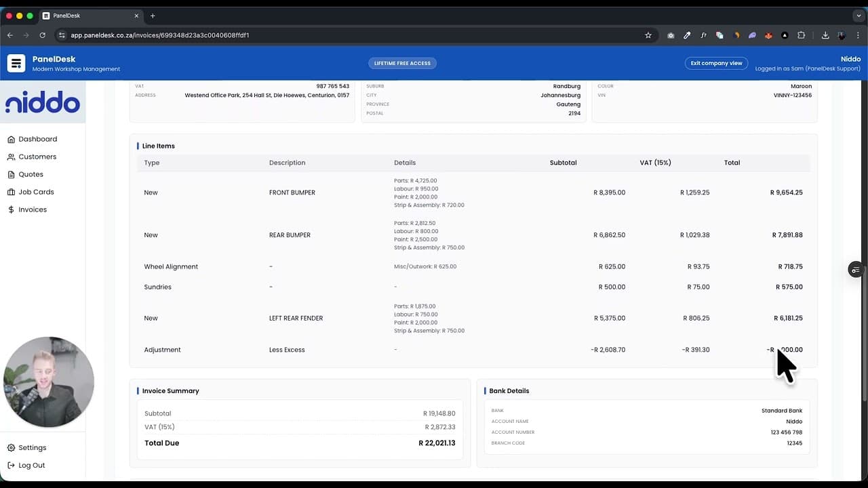Open Chrome extensions puzzle icon

(x=802, y=35)
